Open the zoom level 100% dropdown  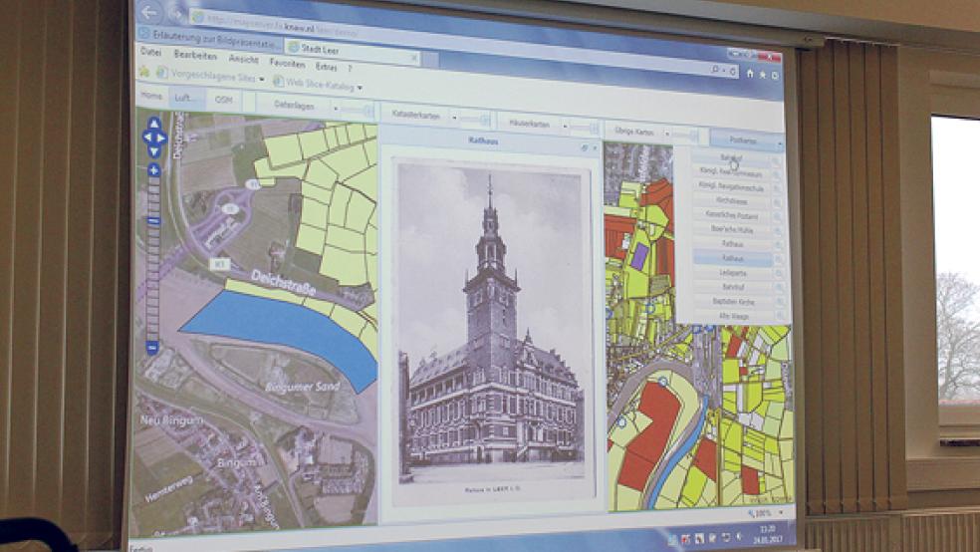coord(781,514)
